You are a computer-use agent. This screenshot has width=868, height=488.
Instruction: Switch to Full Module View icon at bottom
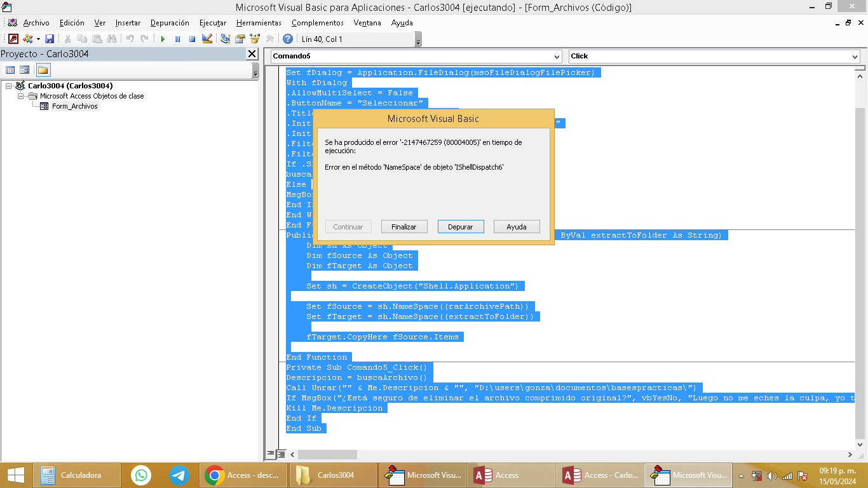point(281,454)
